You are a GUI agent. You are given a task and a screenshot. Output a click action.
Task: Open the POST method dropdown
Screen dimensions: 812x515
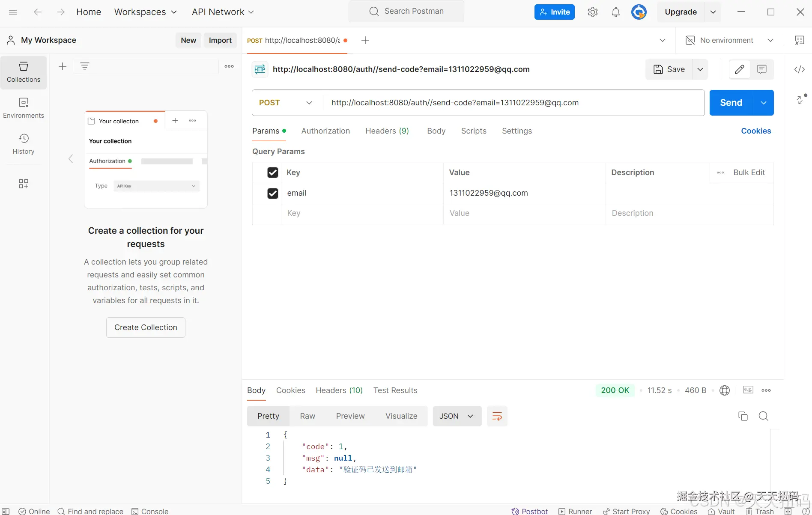[286, 103]
